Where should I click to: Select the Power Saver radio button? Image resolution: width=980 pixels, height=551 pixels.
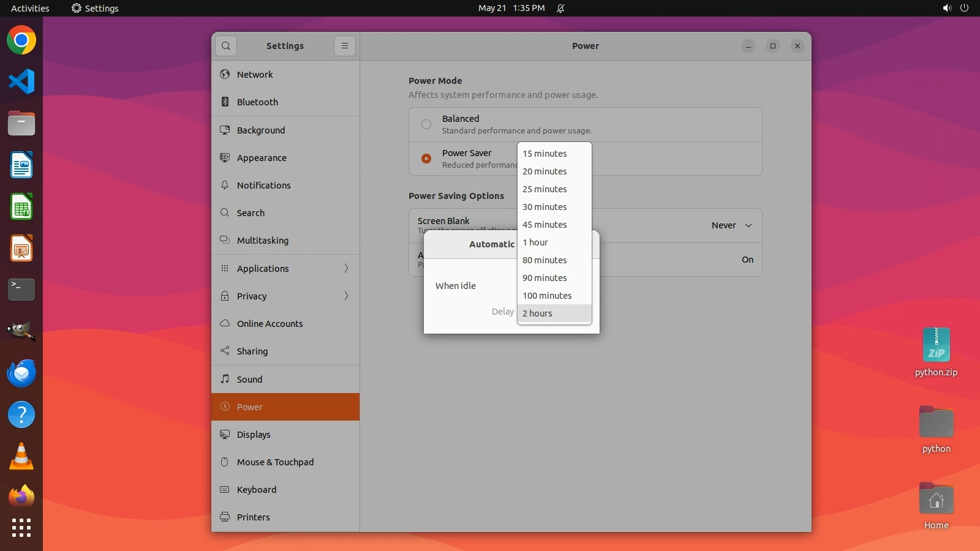click(426, 159)
